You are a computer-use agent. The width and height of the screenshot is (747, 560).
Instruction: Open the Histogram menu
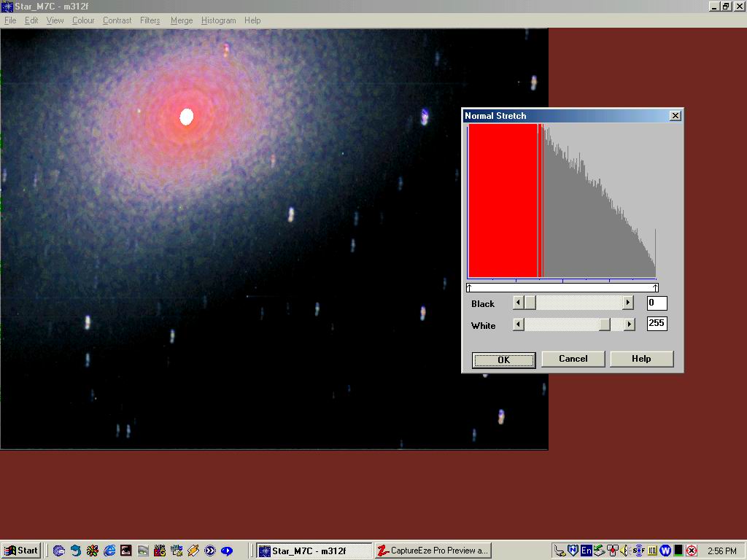pyautogui.click(x=219, y=20)
